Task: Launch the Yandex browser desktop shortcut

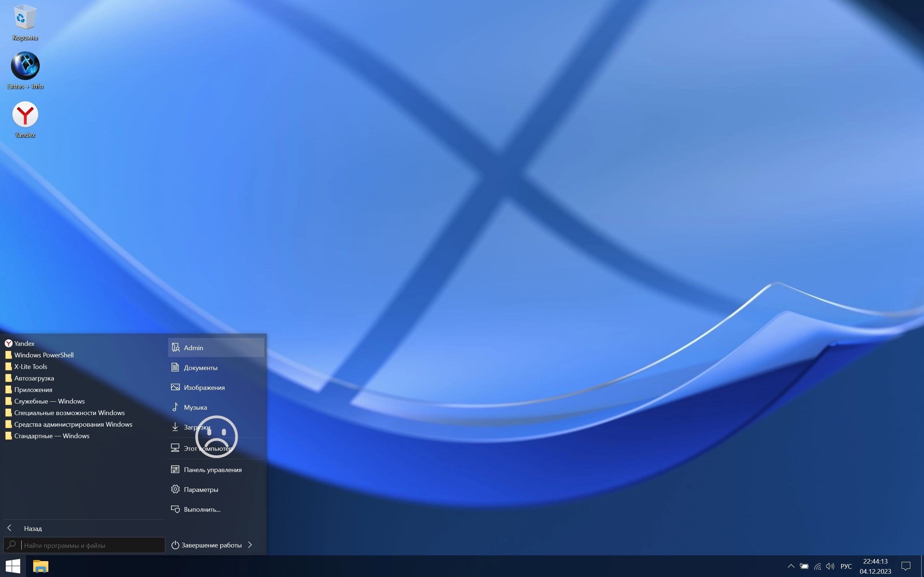Action: (25, 115)
